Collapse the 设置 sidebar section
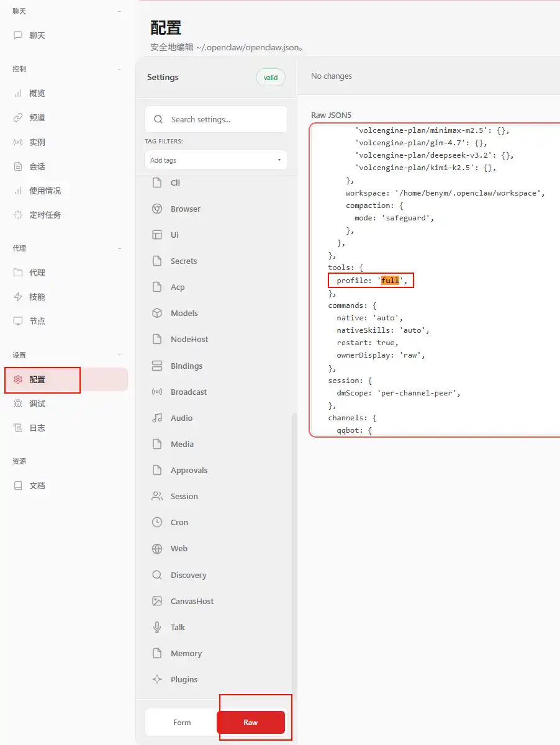 120,355
